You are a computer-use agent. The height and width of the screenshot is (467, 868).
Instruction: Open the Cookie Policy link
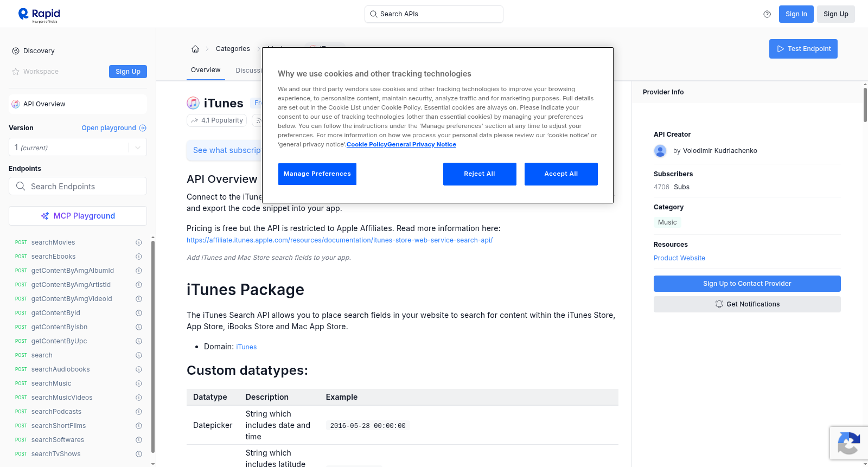[x=367, y=145]
